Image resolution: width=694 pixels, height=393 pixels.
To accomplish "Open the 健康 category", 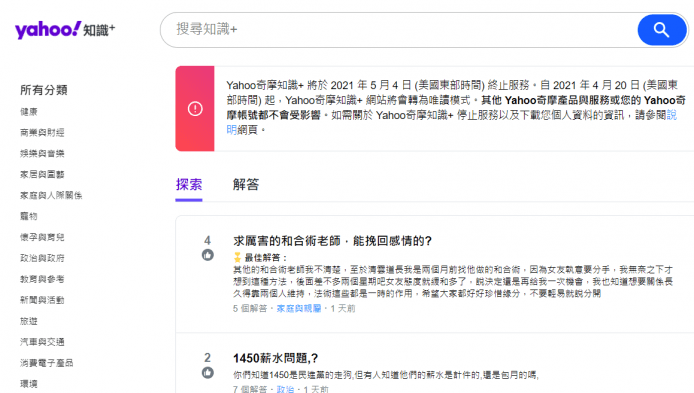I will 29,112.
